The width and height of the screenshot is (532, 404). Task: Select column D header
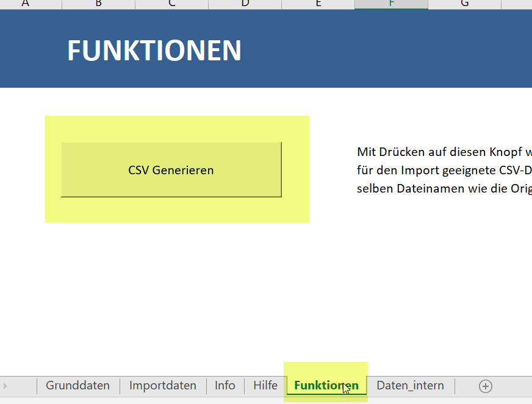click(x=245, y=4)
